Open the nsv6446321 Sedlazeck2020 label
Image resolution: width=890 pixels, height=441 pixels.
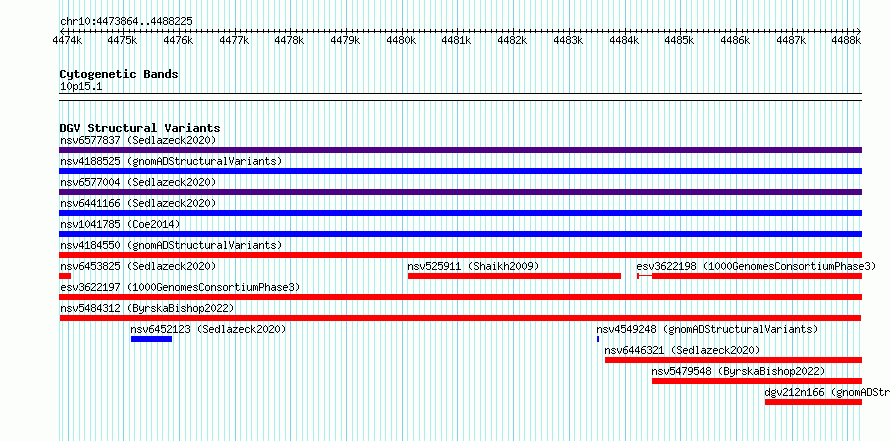682,350
